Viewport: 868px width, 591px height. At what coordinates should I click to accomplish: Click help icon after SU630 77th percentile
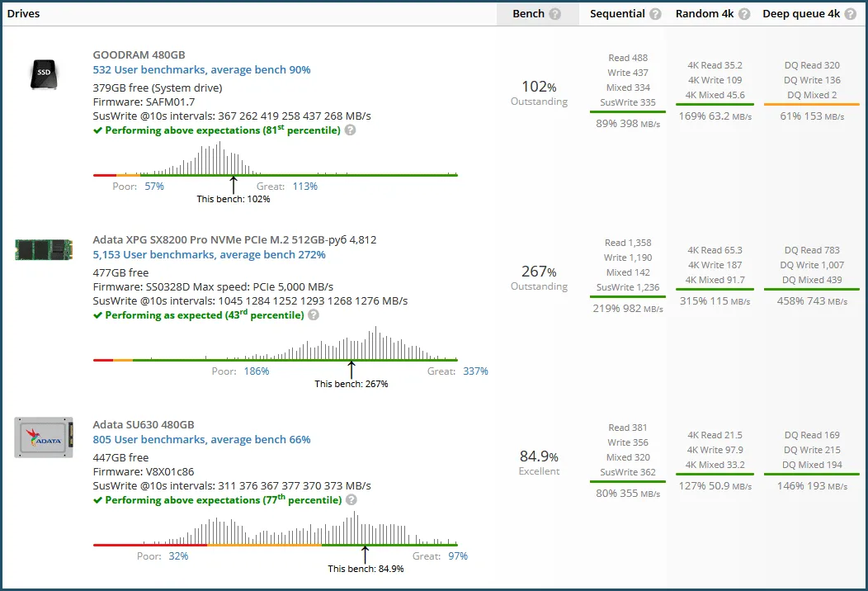(x=351, y=499)
